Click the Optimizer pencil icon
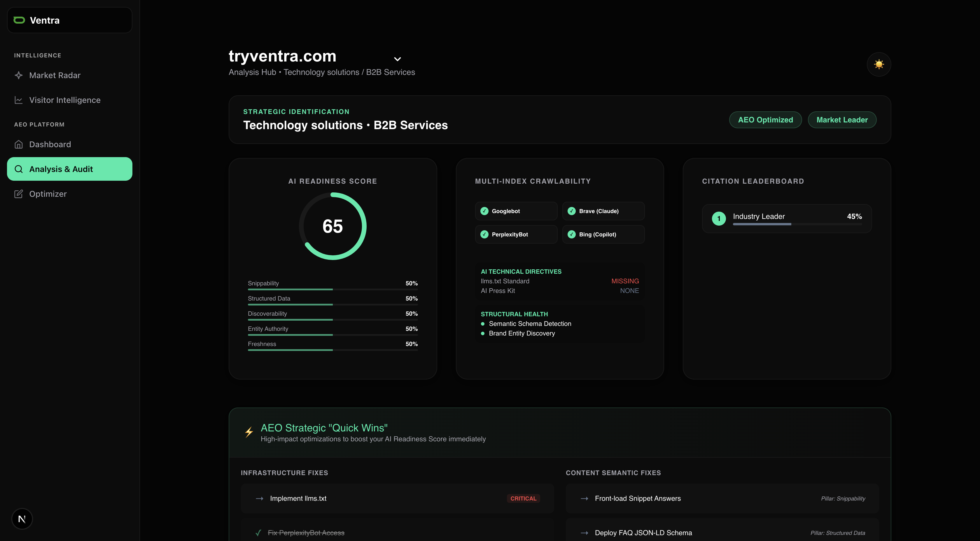 pos(19,194)
